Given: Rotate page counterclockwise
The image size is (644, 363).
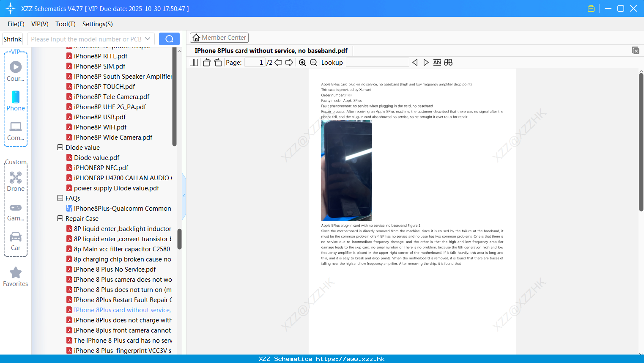Looking at the screenshot, I should point(206,63).
